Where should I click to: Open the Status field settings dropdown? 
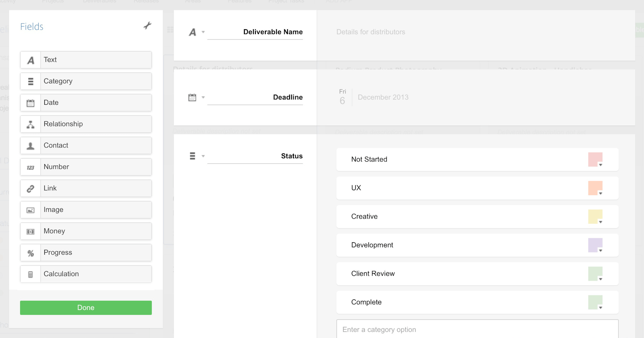[203, 156]
